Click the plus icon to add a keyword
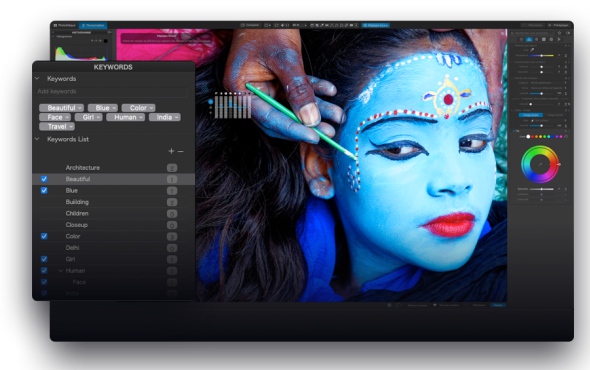The image size is (590, 370). point(171,151)
